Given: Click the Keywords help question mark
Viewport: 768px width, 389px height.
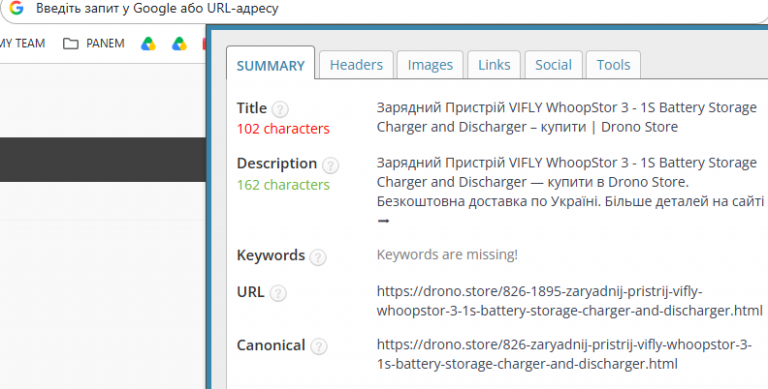Looking at the screenshot, I should coord(318,257).
